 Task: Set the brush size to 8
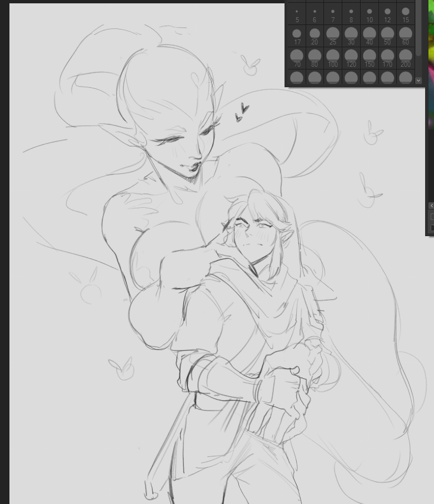(x=351, y=14)
